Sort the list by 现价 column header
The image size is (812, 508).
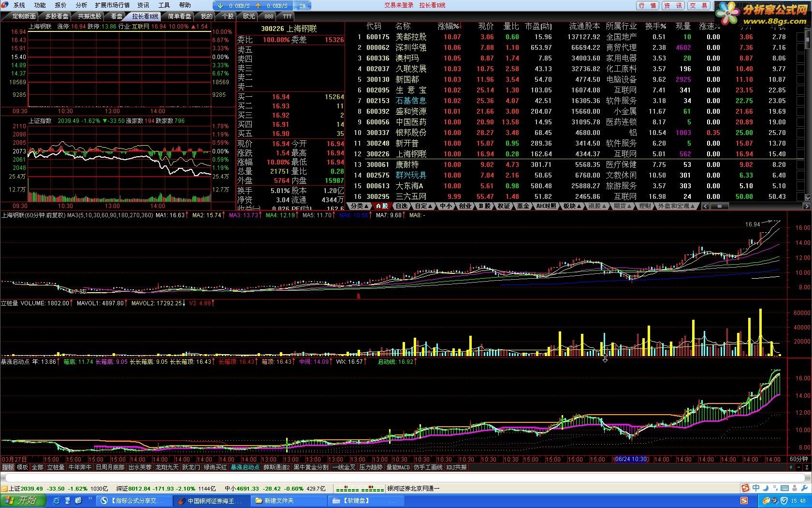(x=486, y=26)
